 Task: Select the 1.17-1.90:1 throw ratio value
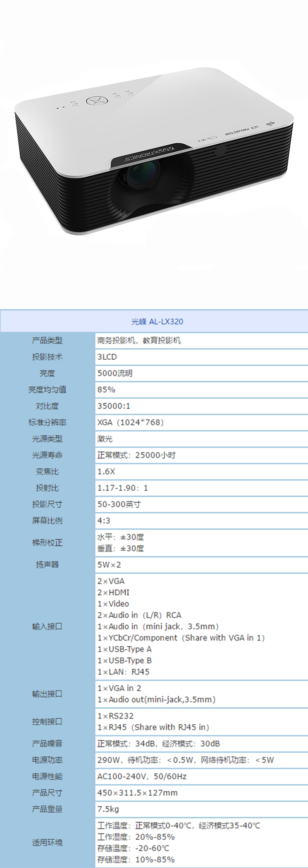122,488
